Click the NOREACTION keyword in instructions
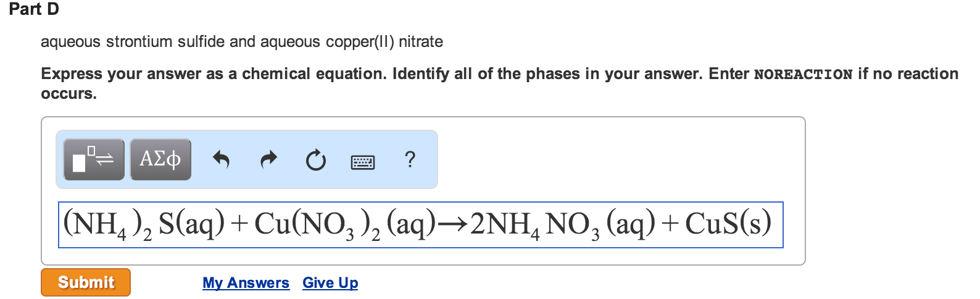980x299 pixels. pyautogui.click(x=803, y=74)
